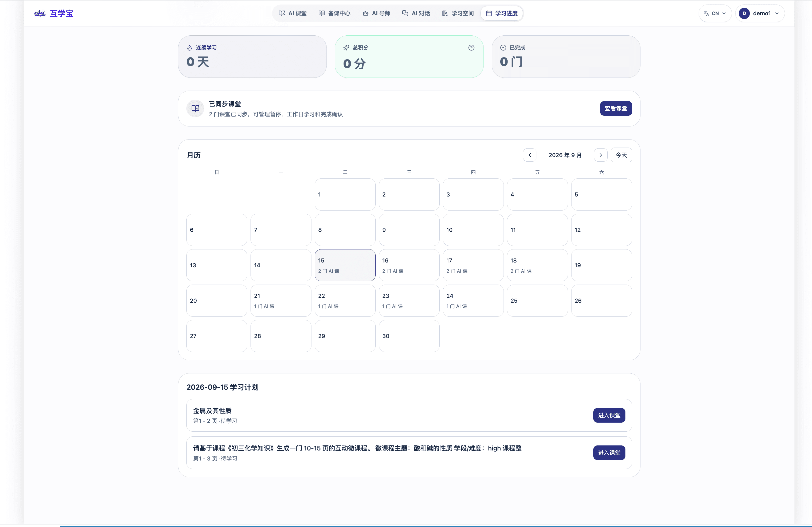
Task: Expand the demo1 user menu
Action: click(760, 13)
